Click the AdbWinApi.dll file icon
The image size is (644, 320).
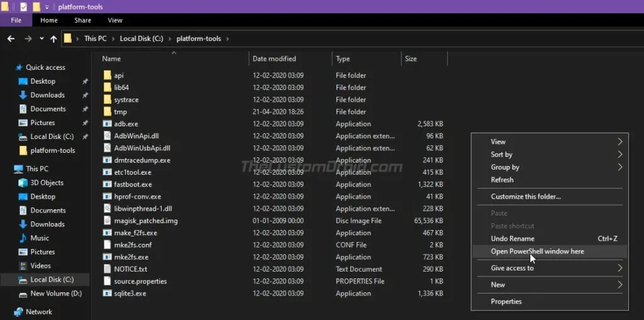[x=107, y=136]
